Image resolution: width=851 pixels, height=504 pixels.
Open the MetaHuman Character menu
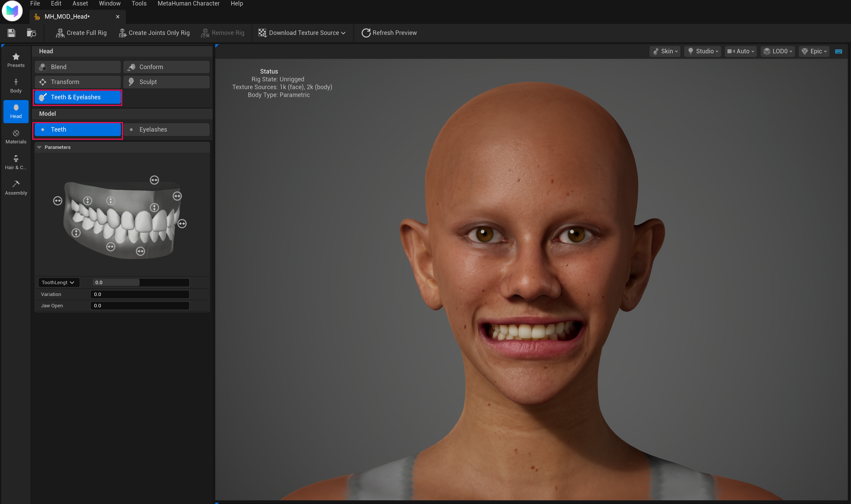click(188, 3)
